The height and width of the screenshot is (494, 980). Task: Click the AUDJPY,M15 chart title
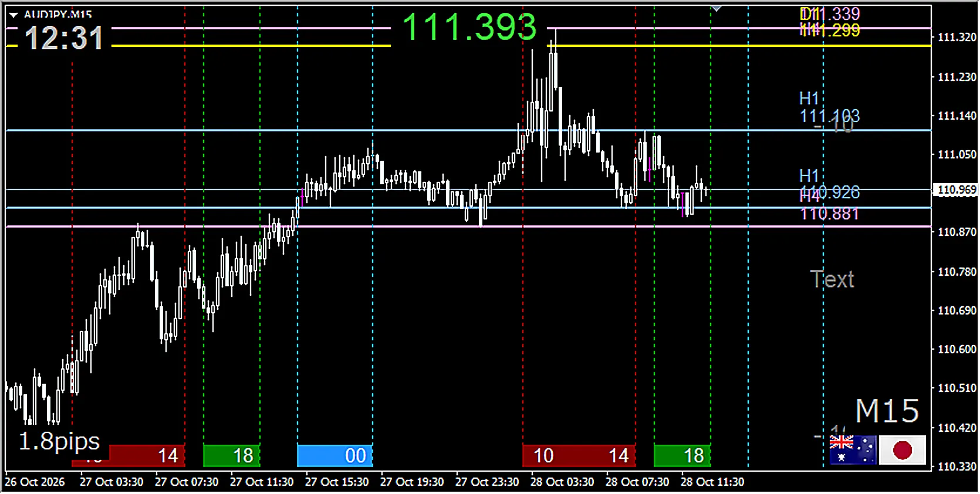pyautogui.click(x=58, y=14)
